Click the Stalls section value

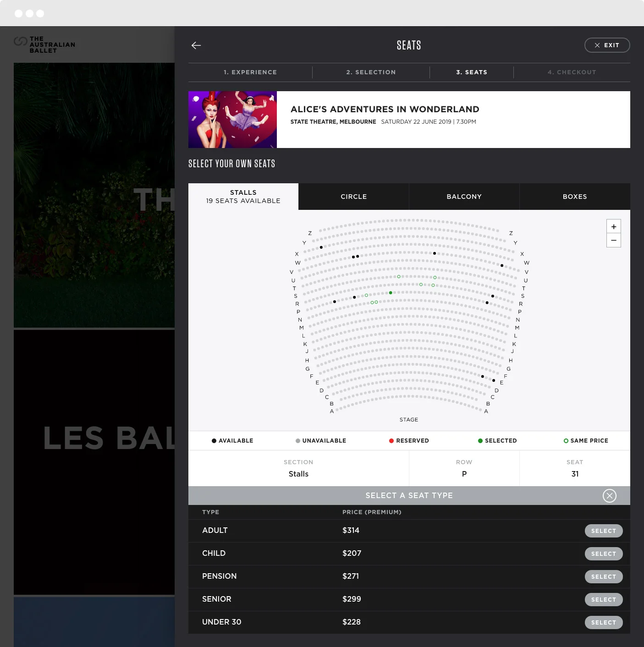coord(298,474)
